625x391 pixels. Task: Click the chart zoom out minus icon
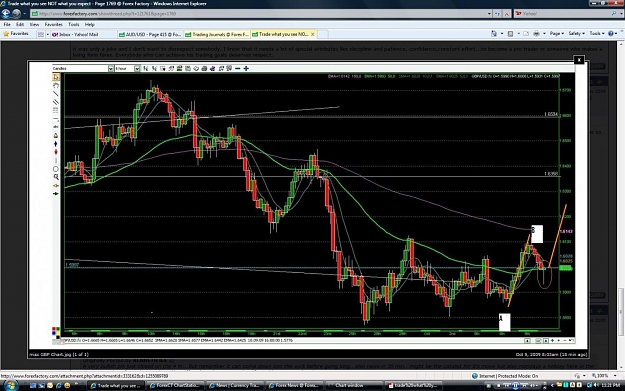point(238,69)
